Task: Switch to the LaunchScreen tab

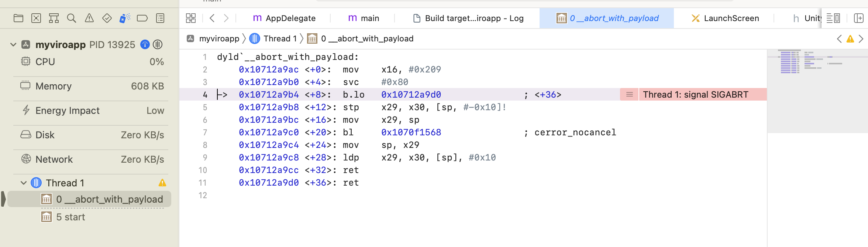Action: [725, 18]
